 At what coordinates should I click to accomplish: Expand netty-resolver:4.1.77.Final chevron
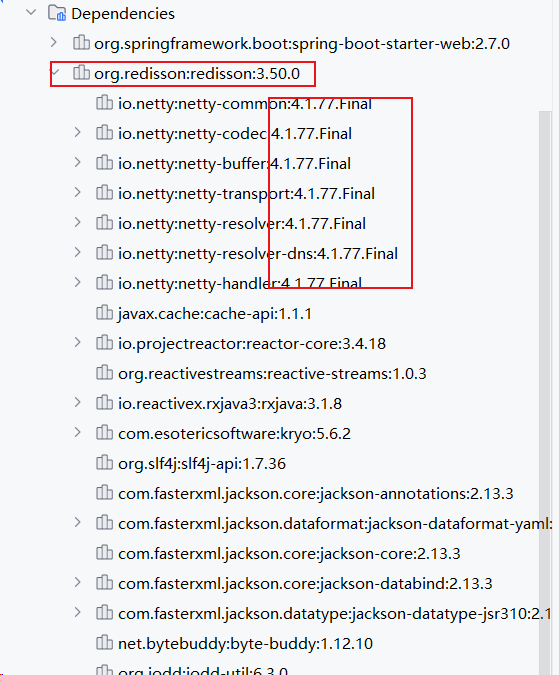(x=77, y=223)
